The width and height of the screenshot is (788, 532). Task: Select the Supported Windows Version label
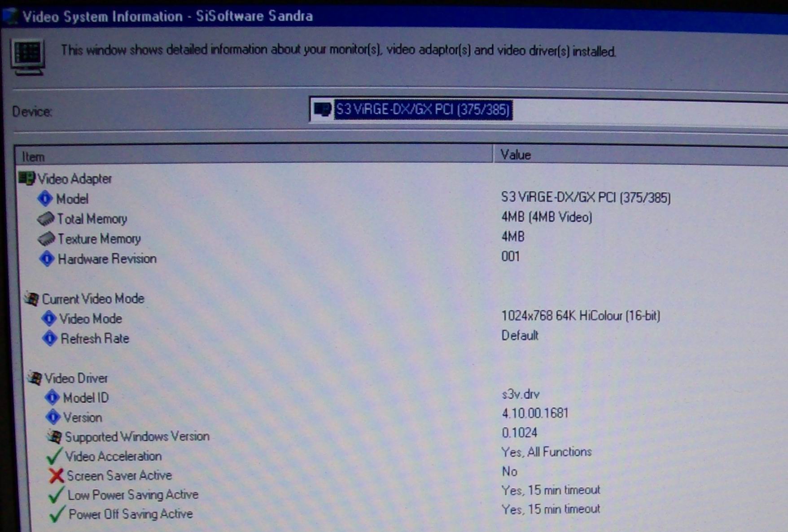137,436
